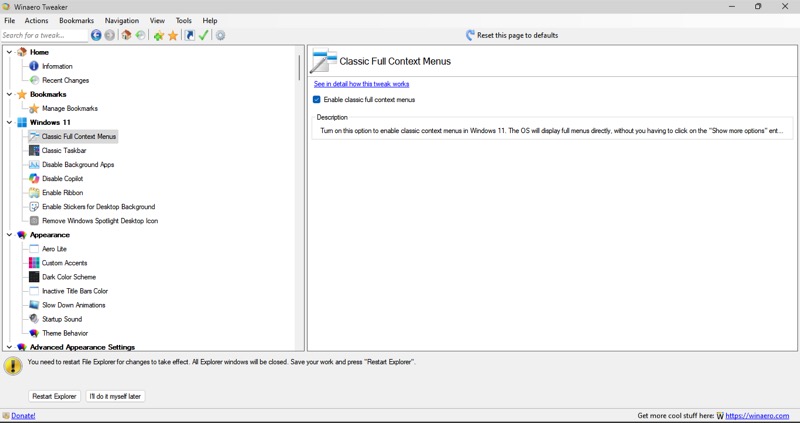Open the https://winaero.com link
Viewport: 800px width, 423px height.
757,415
